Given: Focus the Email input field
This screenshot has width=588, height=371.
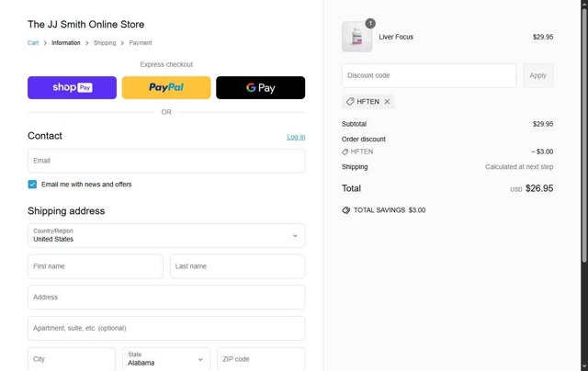Looking at the screenshot, I should 166,161.
